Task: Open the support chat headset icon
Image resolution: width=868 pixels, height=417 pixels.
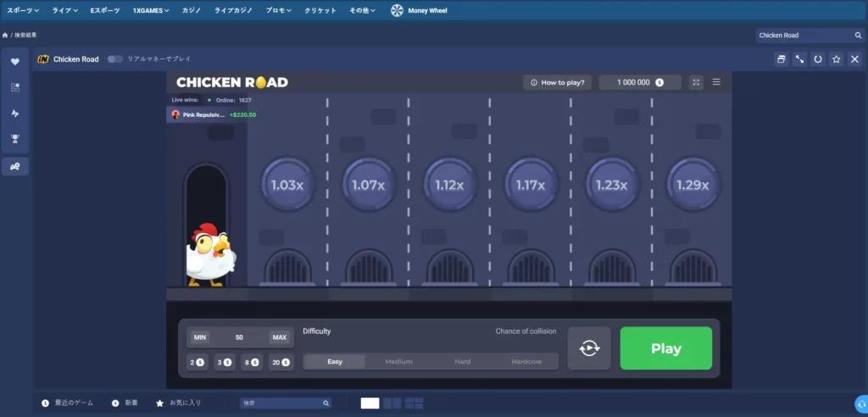Action: [x=861, y=403]
